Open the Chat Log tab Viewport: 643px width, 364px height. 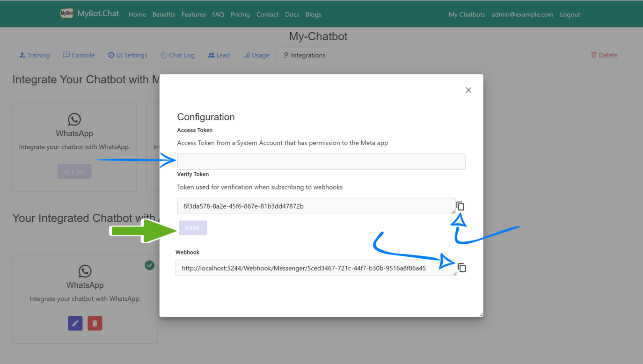point(177,55)
